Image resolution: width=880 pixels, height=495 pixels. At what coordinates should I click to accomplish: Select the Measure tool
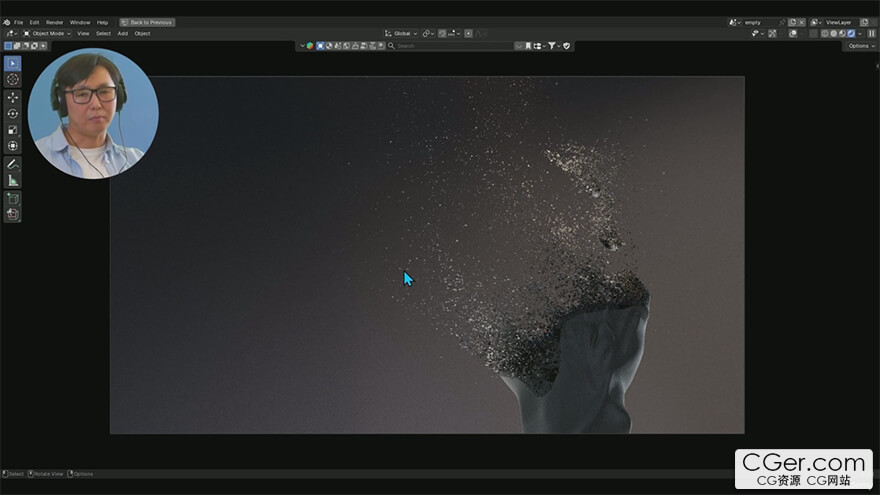(13, 180)
